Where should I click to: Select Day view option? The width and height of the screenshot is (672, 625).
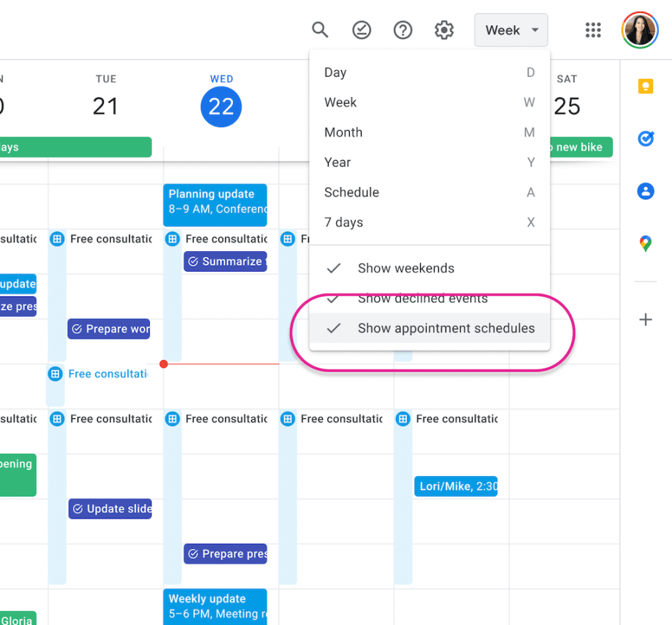(x=335, y=72)
